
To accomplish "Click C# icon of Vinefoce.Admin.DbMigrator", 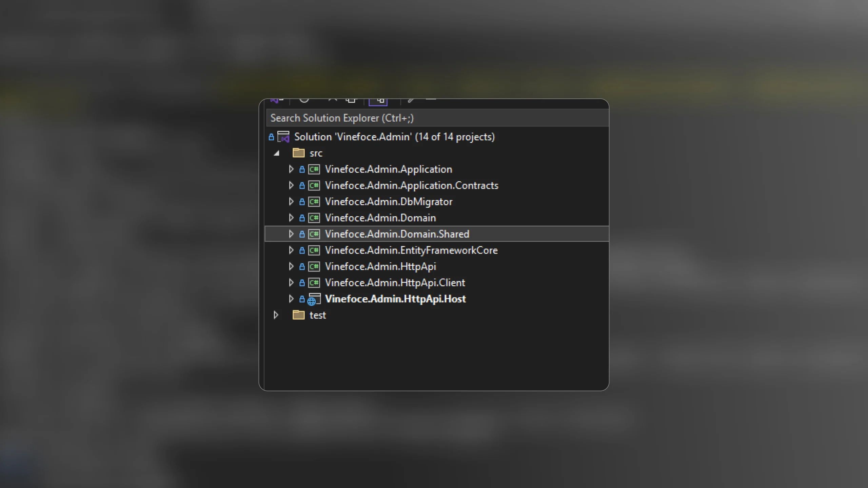I will pos(314,202).
